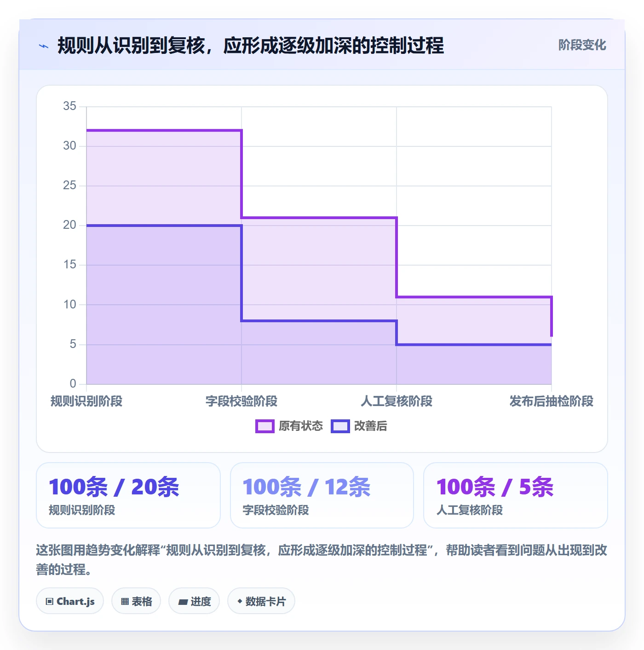The height and width of the screenshot is (650, 644).
Task: Click the 人工复核阶段 x-axis label
Action: tap(397, 401)
